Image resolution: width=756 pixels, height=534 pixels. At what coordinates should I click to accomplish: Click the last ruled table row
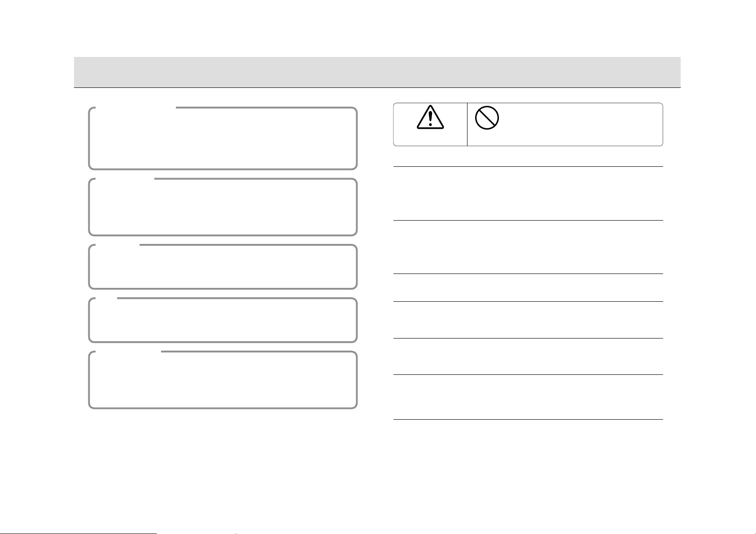(x=528, y=397)
